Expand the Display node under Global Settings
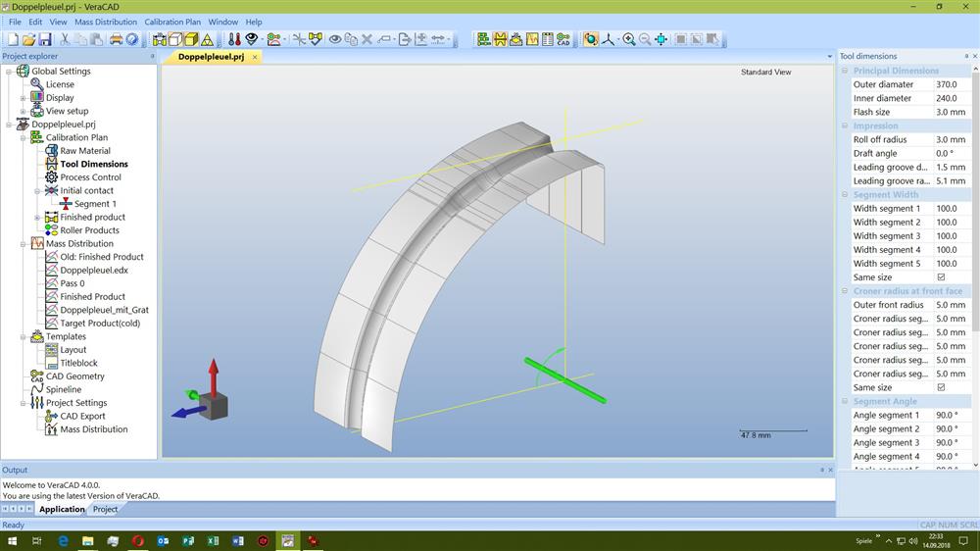 click(24, 98)
